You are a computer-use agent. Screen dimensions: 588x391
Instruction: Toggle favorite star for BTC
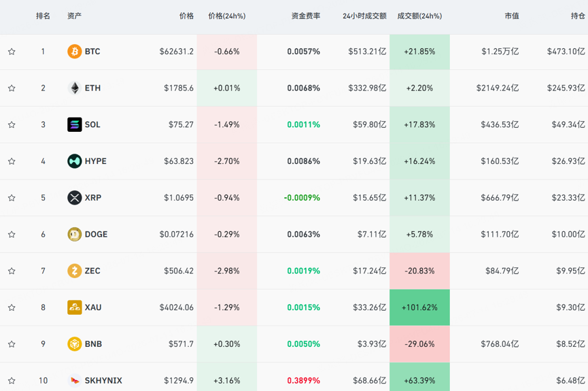tap(12, 52)
